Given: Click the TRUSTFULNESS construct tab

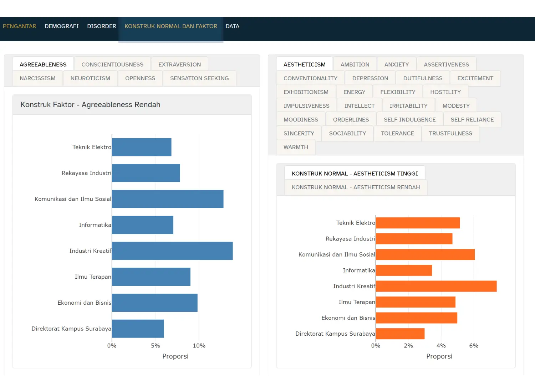Looking at the screenshot, I should [450, 133].
